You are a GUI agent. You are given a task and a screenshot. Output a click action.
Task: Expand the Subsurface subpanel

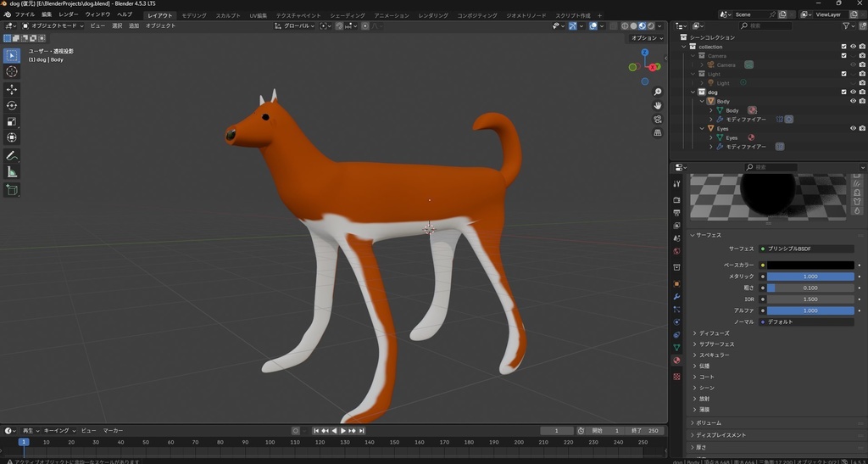pos(695,344)
